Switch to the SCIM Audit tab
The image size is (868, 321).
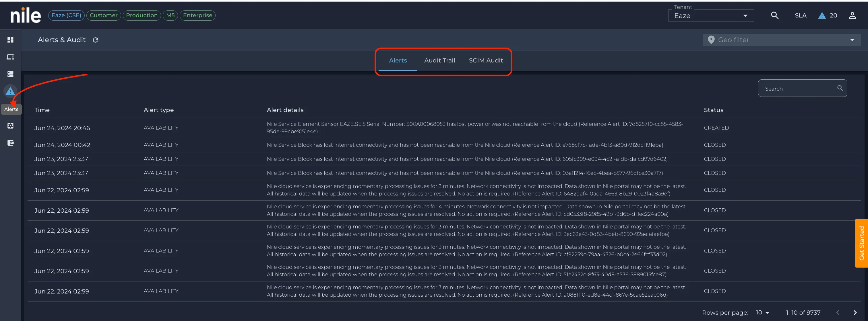[x=486, y=60]
